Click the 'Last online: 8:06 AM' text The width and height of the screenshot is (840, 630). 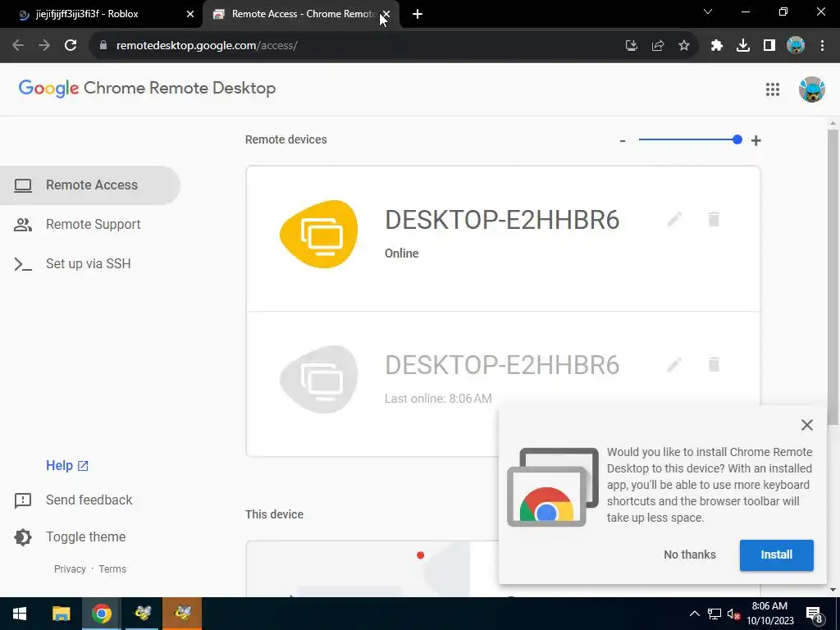(x=438, y=399)
